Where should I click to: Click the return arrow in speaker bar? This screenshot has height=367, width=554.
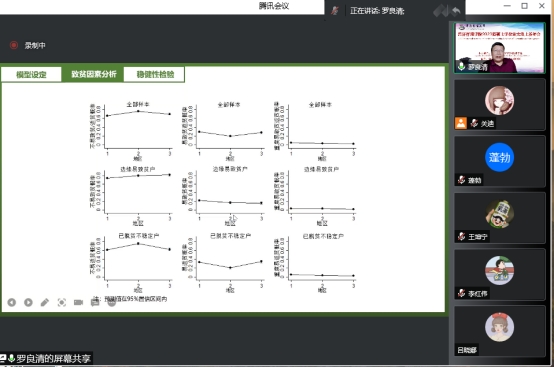click(x=456, y=11)
